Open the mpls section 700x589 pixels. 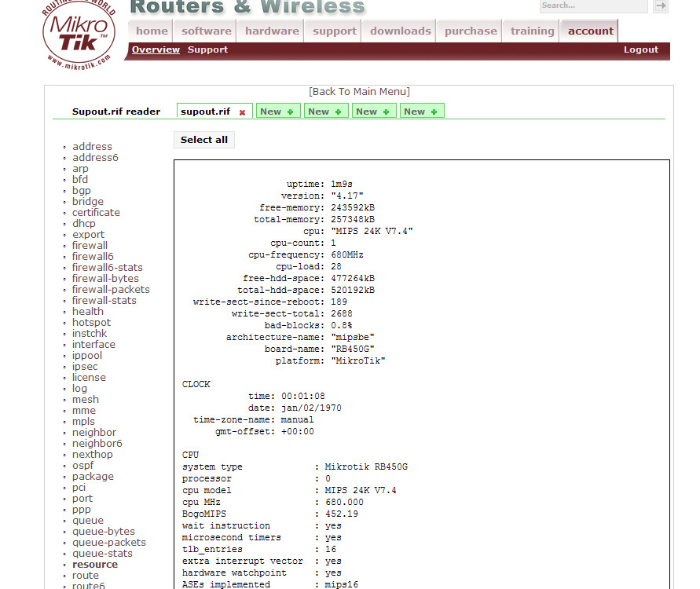pyautogui.click(x=83, y=422)
